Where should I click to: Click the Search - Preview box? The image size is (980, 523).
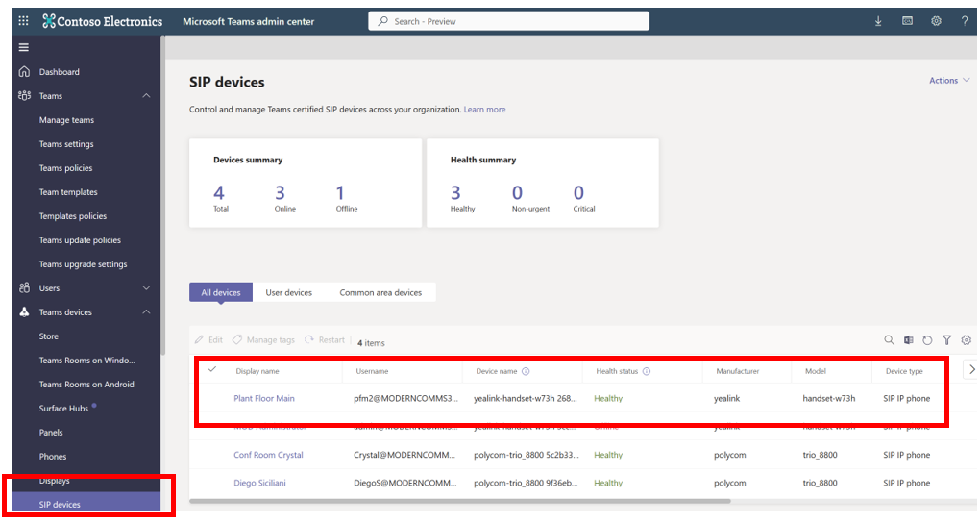pos(509,21)
